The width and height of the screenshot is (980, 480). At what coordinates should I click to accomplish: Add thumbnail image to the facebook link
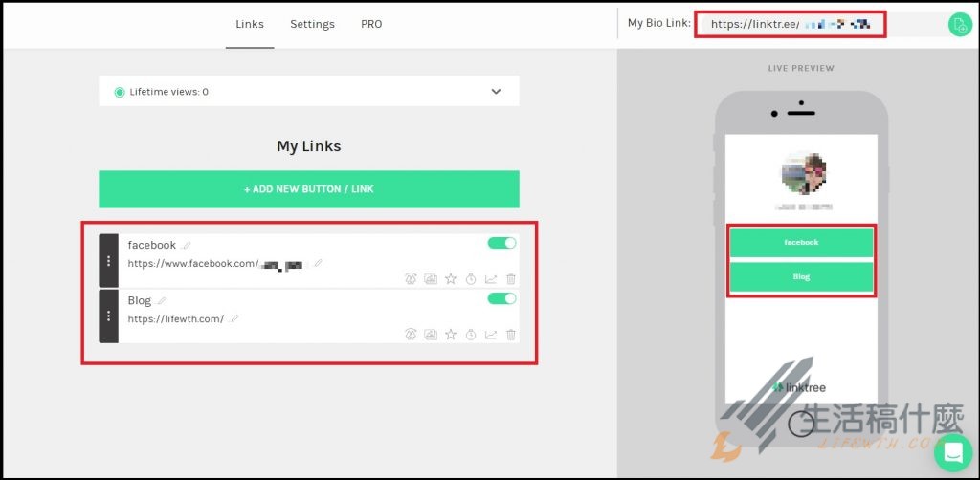431,279
